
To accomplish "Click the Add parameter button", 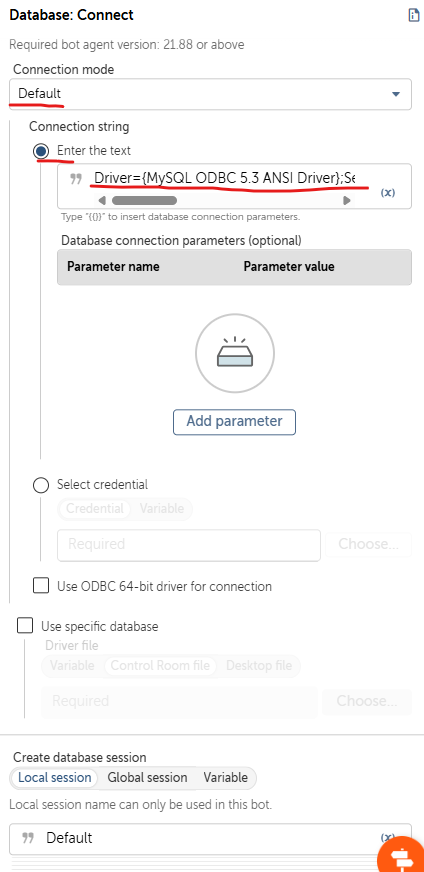I will pos(234,422).
